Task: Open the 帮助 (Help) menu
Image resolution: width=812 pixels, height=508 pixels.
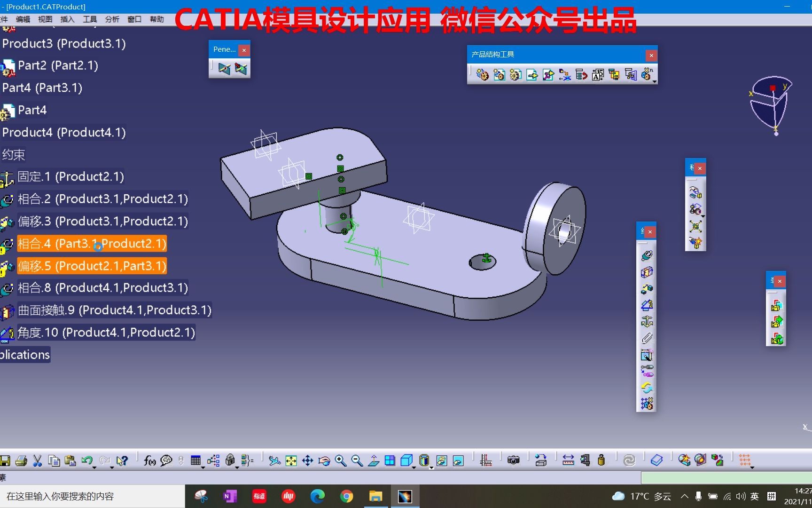Action: coord(157,19)
